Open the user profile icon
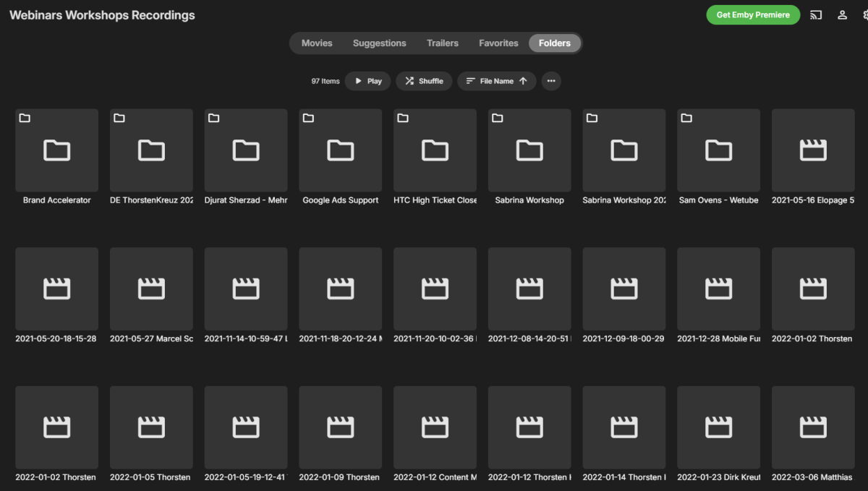This screenshot has width=868, height=491. 842,15
